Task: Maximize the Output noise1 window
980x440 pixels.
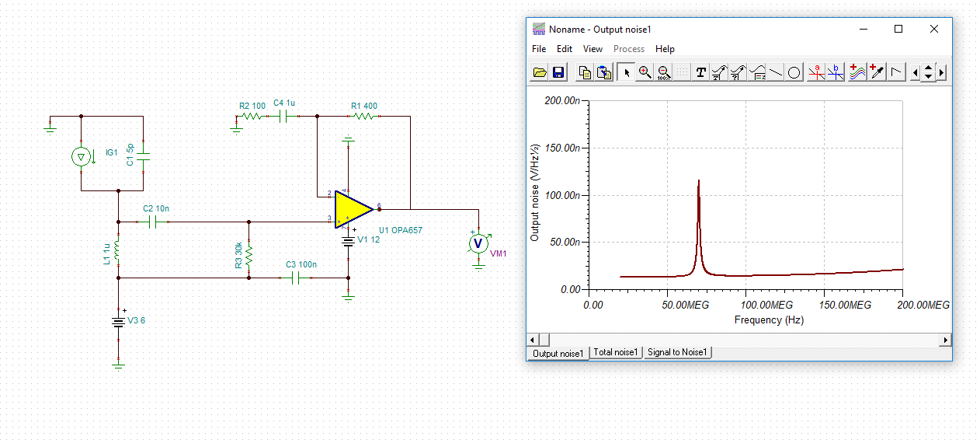Action: pos(898,29)
